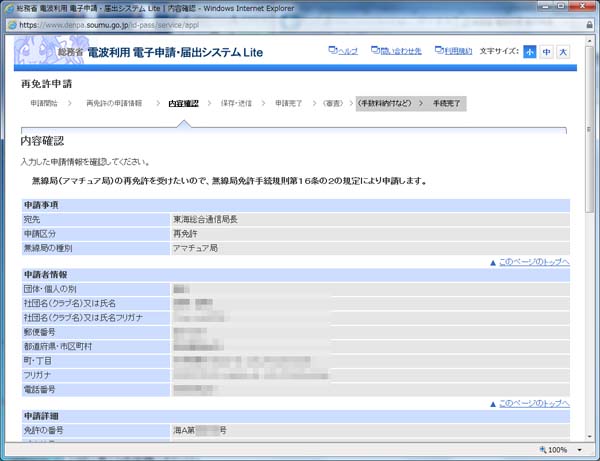
Task: Select the 申請完了 step
Action: (289, 103)
